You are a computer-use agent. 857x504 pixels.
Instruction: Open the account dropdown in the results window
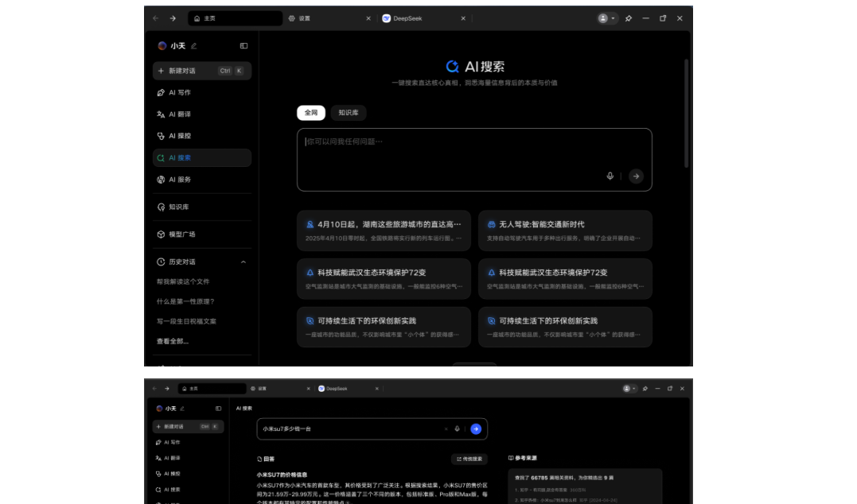click(629, 389)
